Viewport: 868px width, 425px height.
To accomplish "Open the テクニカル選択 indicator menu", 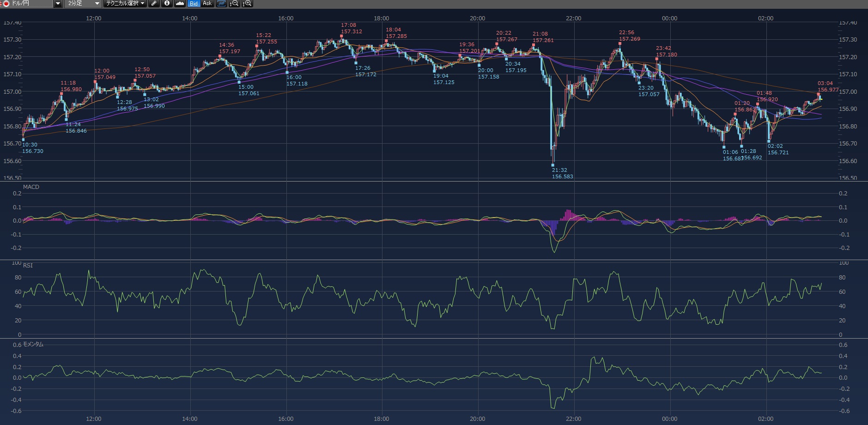I will [x=125, y=4].
